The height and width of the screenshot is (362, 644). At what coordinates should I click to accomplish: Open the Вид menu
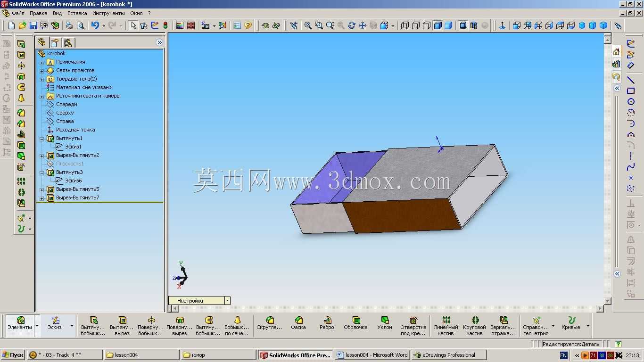coord(57,13)
